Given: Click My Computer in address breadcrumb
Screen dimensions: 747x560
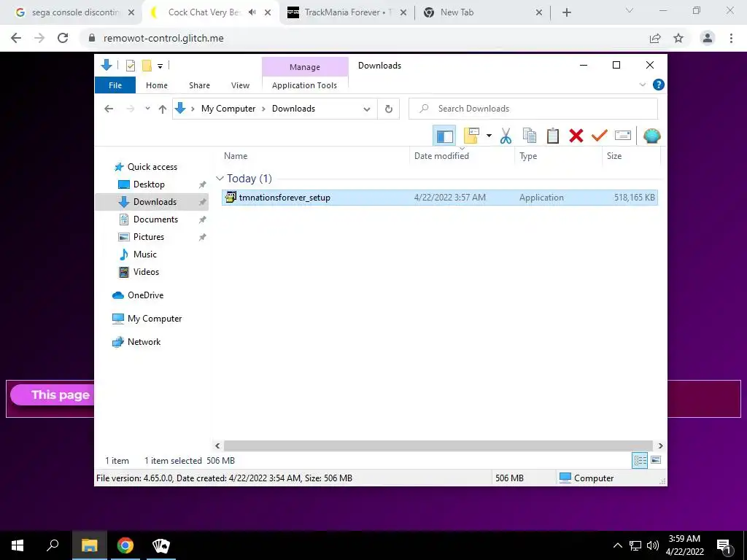Looking at the screenshot, I should [228, 109].
